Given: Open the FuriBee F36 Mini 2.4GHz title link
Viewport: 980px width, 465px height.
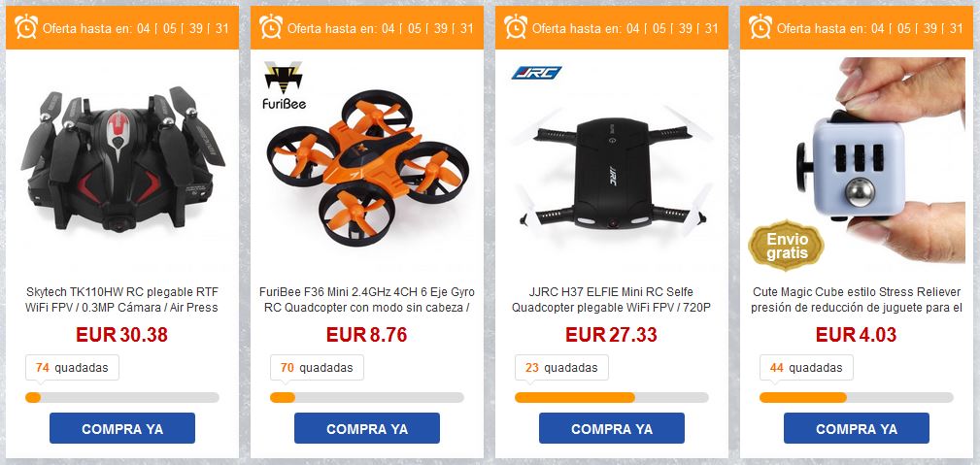Looking at the screenshot, I should (367, 300).
